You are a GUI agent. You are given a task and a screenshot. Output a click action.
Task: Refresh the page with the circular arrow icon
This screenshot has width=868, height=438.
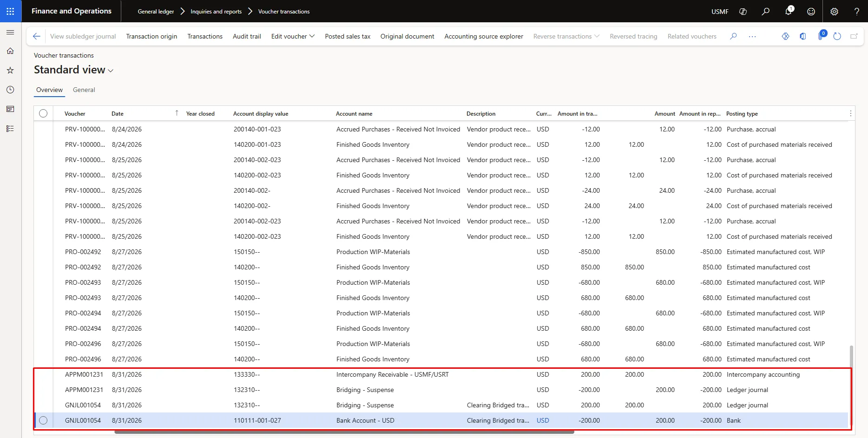click(837, 36)
